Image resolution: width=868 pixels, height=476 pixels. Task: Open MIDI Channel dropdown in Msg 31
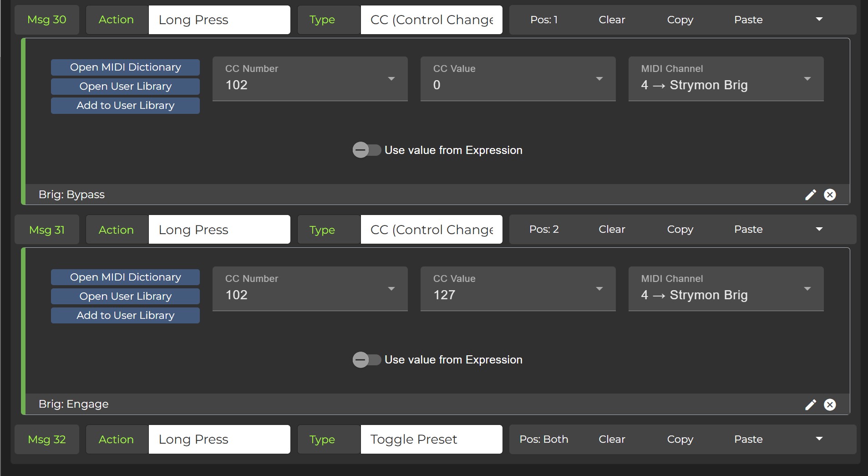[726, 289]
